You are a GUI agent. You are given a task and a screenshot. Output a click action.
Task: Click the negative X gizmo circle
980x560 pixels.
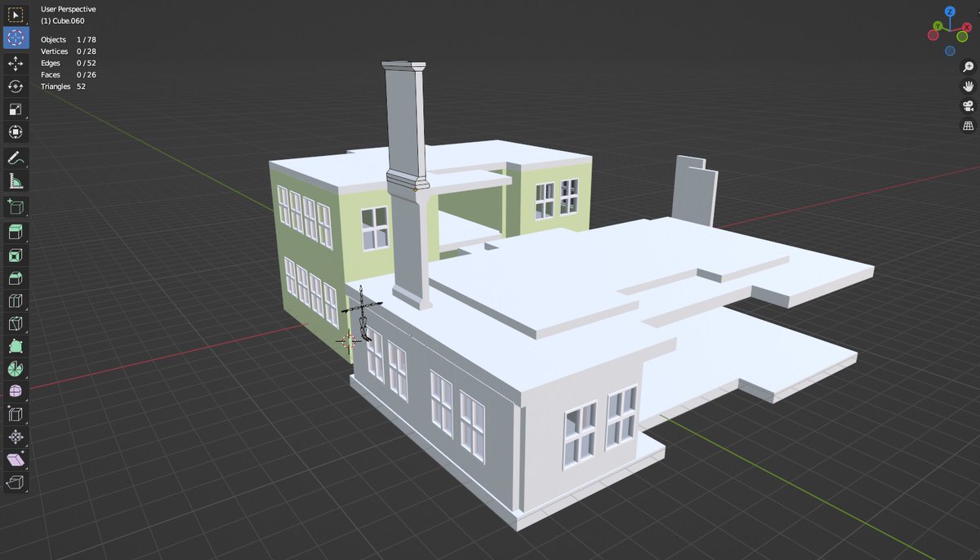point(933,36)
